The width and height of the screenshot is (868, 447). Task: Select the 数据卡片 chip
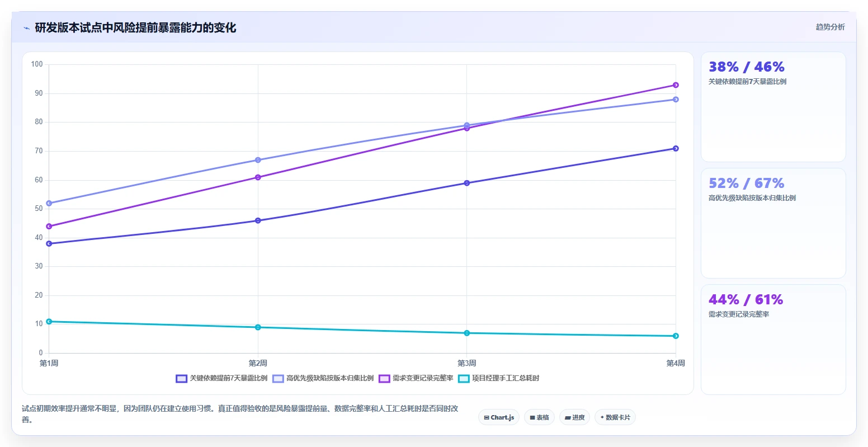point(615,417)
